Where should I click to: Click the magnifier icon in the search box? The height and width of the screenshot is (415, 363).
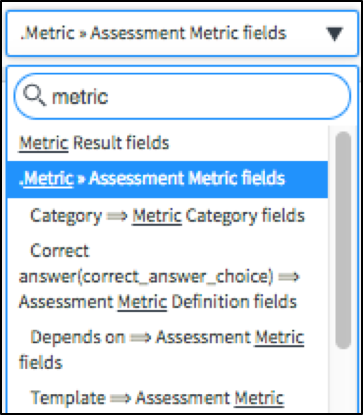[34, 96]
